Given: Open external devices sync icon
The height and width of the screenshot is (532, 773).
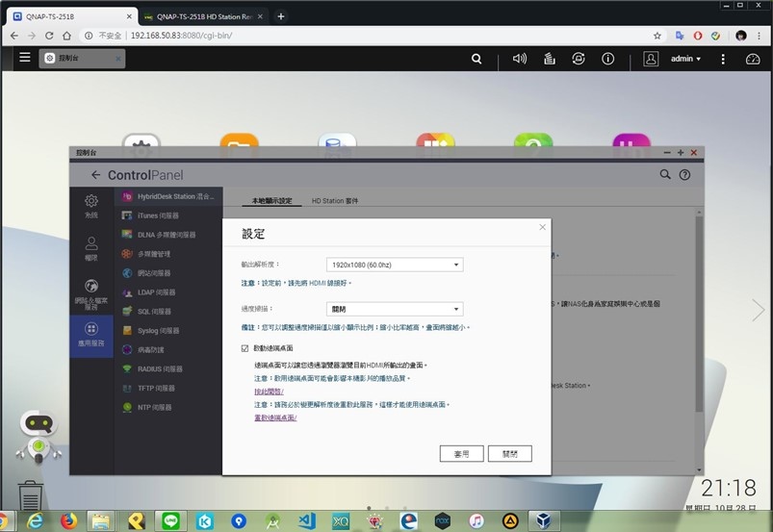Looking at the screenshot, I should coord(579,59).
